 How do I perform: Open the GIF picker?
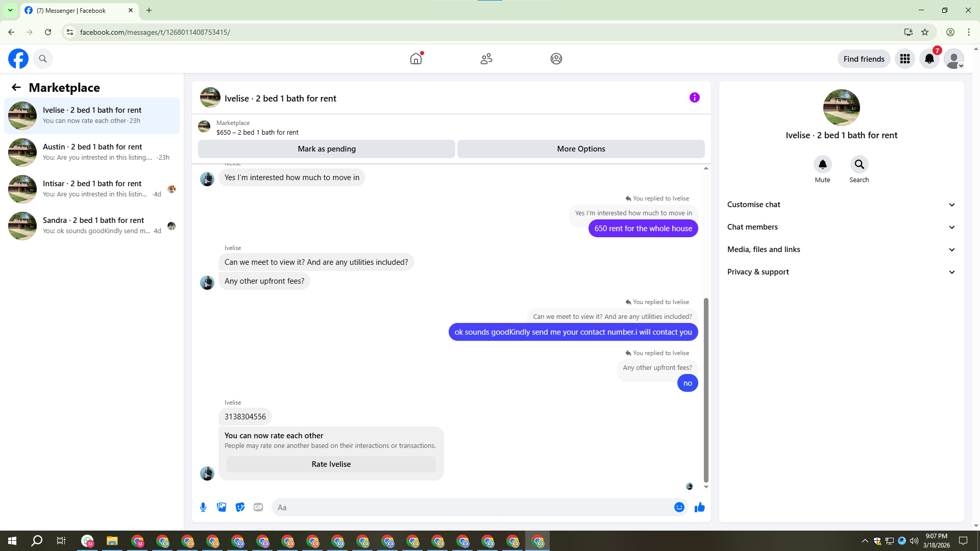(x=258, y=507)
